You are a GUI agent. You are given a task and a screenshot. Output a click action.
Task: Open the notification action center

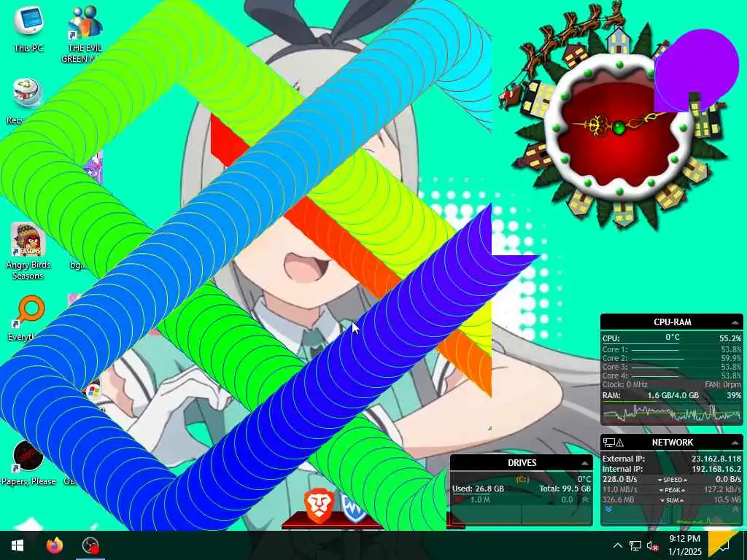(x=724, y=545)
